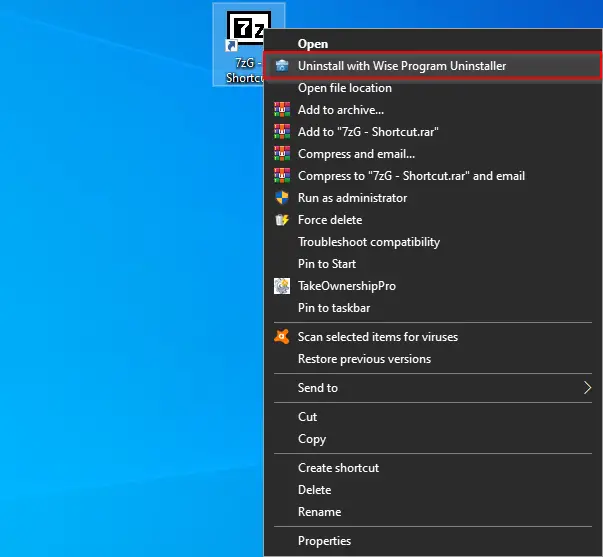The image size is (603, 557).
Task: Click the Avast scan icon
Action: point(282,337)
